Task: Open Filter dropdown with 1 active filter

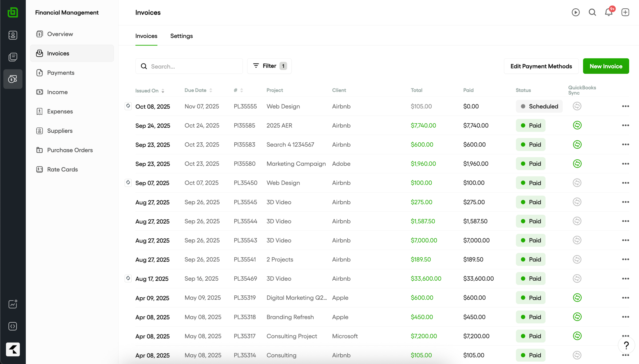Action: point(269,66)
